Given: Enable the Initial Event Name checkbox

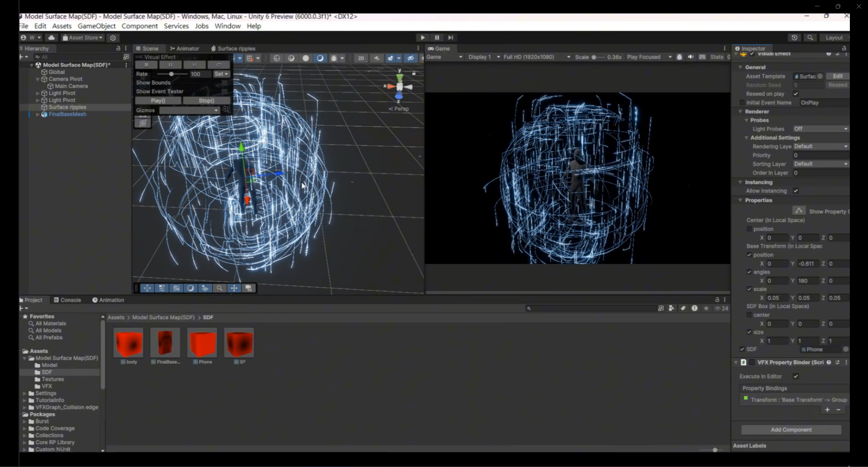Looking at the screenshot, I should [x=742, y=103].
